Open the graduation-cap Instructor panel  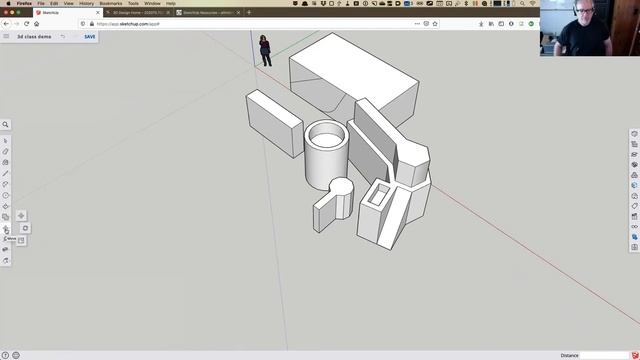coord(634,154)
